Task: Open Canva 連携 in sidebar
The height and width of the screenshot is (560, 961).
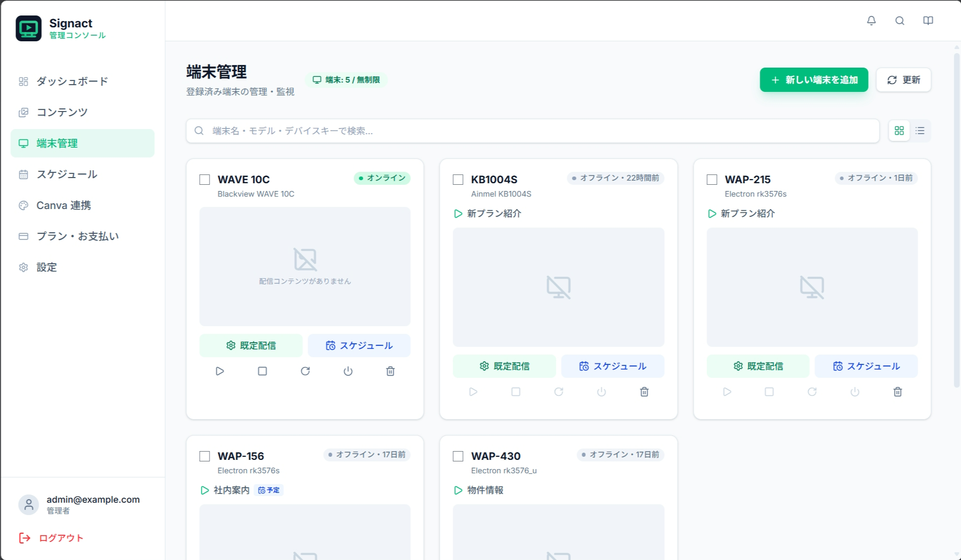Action: point(83,205)
